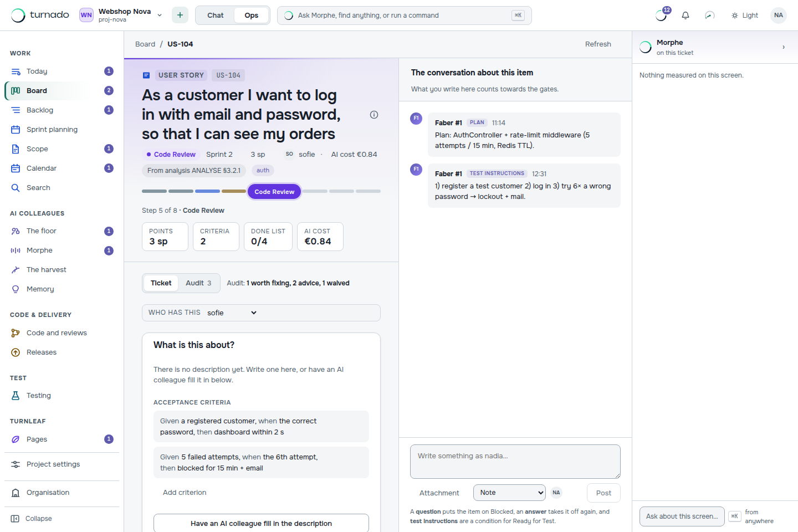Click the auth tag
The height and width of the screenshot is (532, 798).
(263, 171)
